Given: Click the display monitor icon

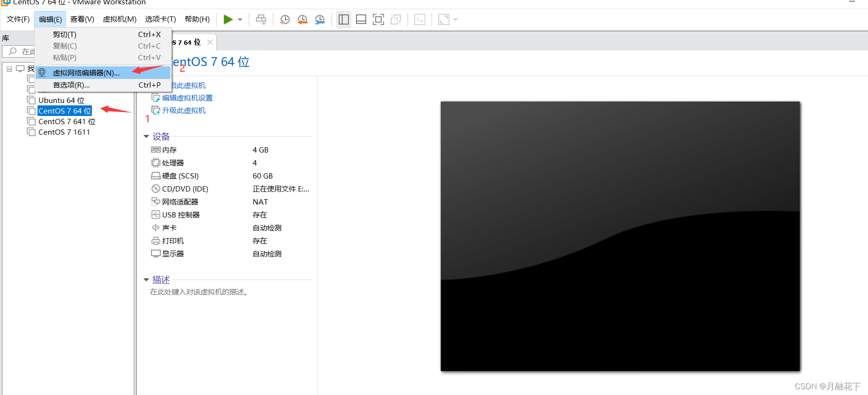Looking at the screenshot, I should coord(156,254).
